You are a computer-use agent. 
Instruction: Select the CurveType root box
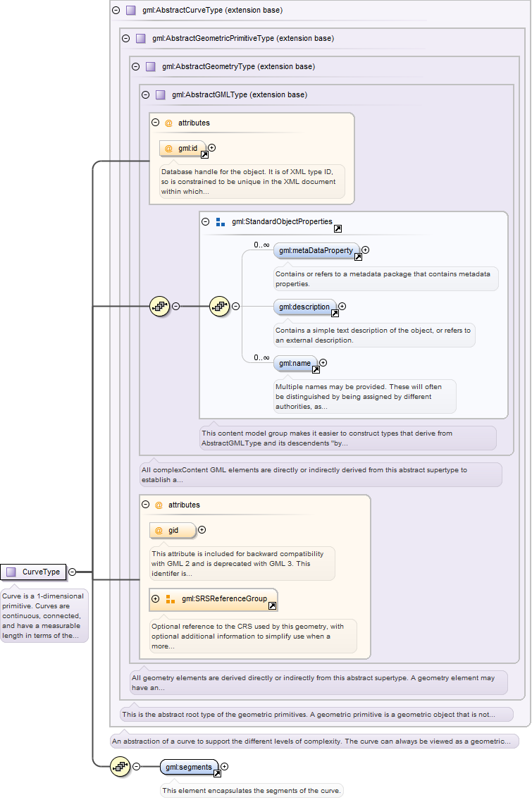(34, 572)
